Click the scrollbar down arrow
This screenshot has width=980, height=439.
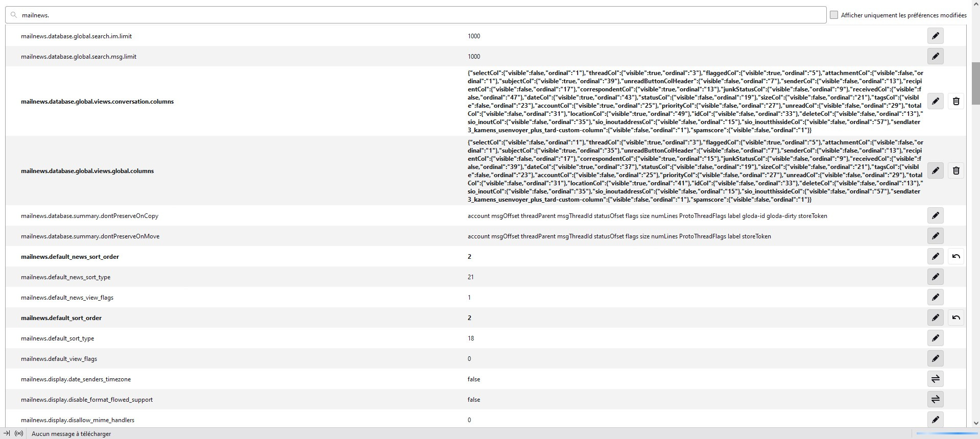point(975,423)
